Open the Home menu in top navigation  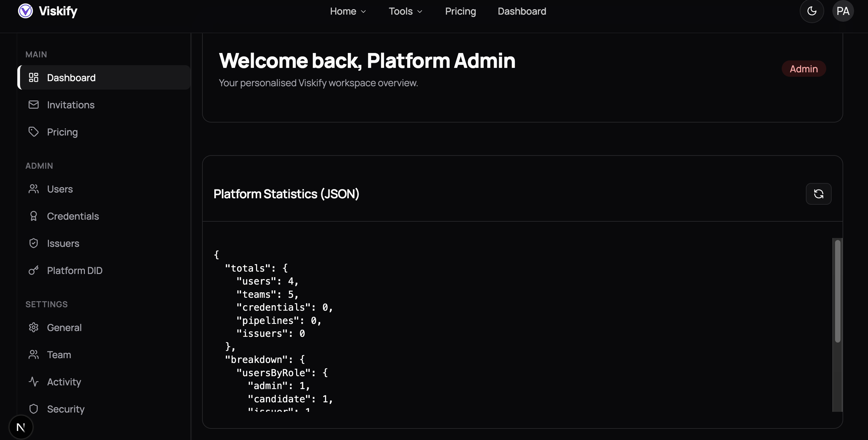coord(348,11)
